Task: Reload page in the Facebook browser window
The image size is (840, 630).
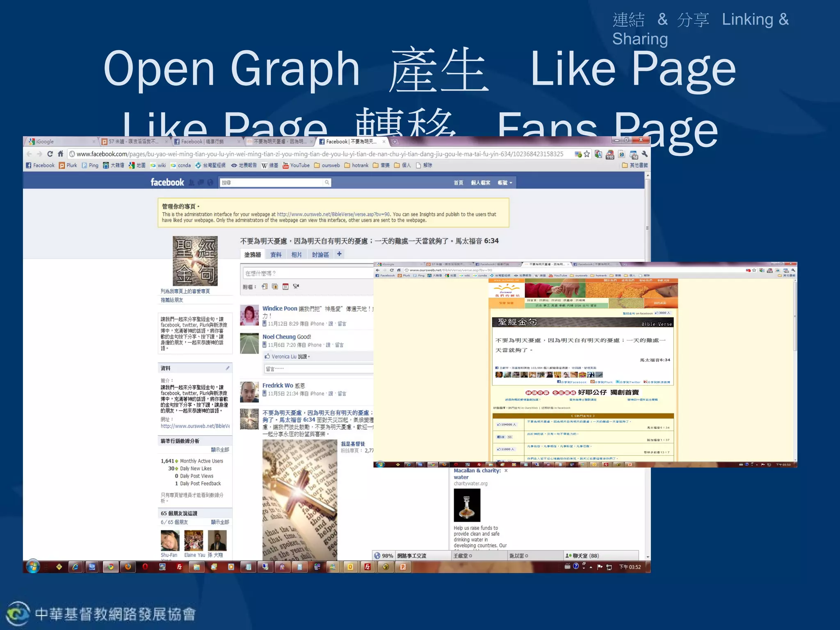Action: [50, 154]
